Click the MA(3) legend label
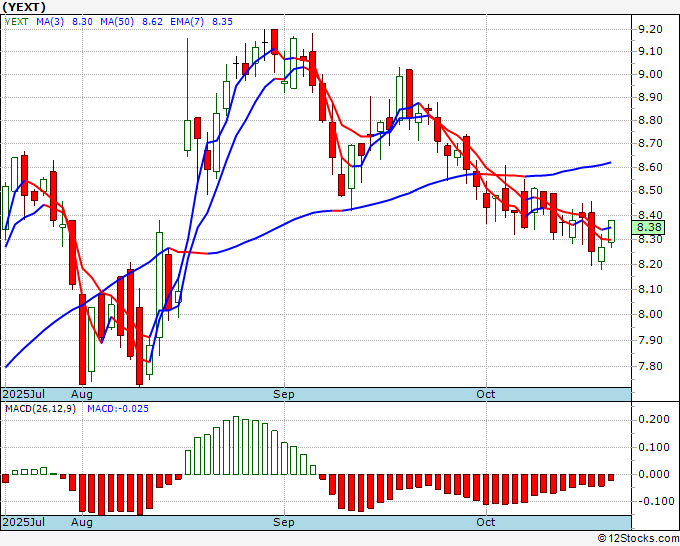This screenshot has height=546, width=680. tap(50, 22)
